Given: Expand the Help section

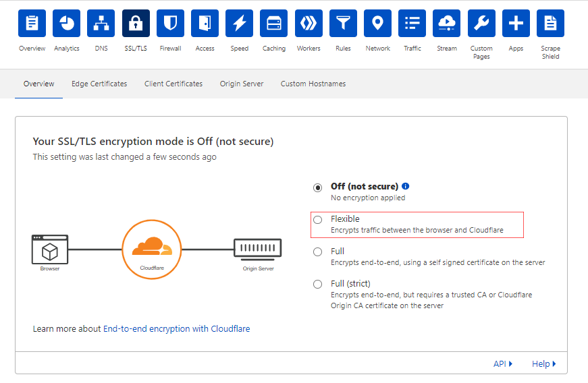Looking at the screenshot, I should pyautogui.click(x=543, y=364).
